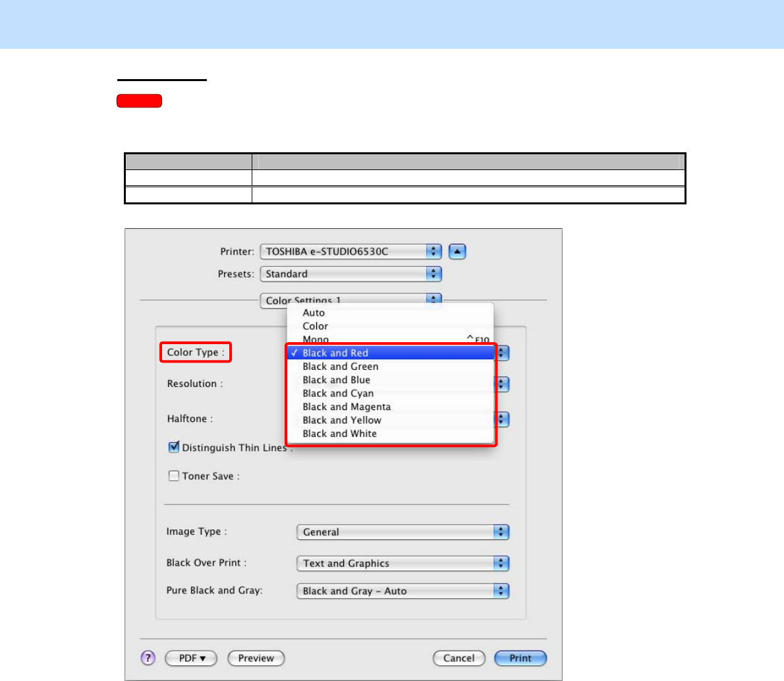Screen dimensions: 784x681
Task: Choose Mono from the color type menu
Action: (x=390, y=340)
